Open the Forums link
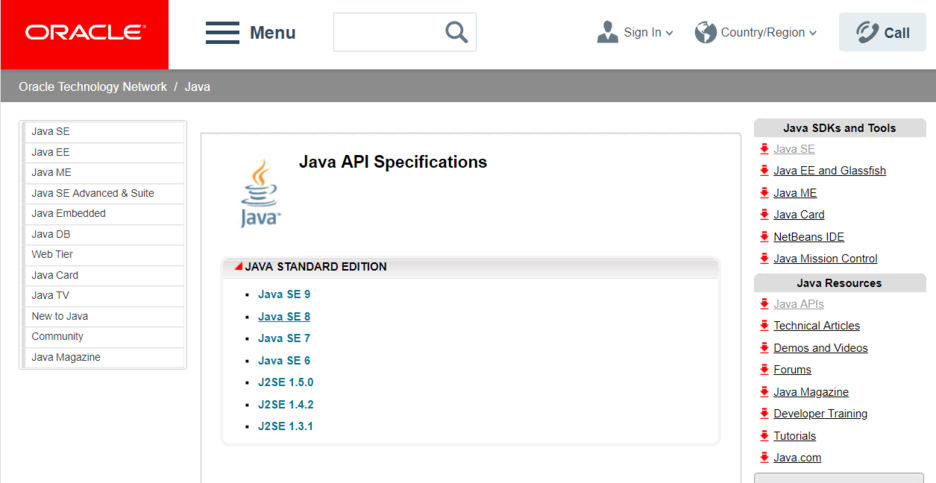The width and height of the screenshot is (936, 483). pyautogui.click(x=792, y=370)
